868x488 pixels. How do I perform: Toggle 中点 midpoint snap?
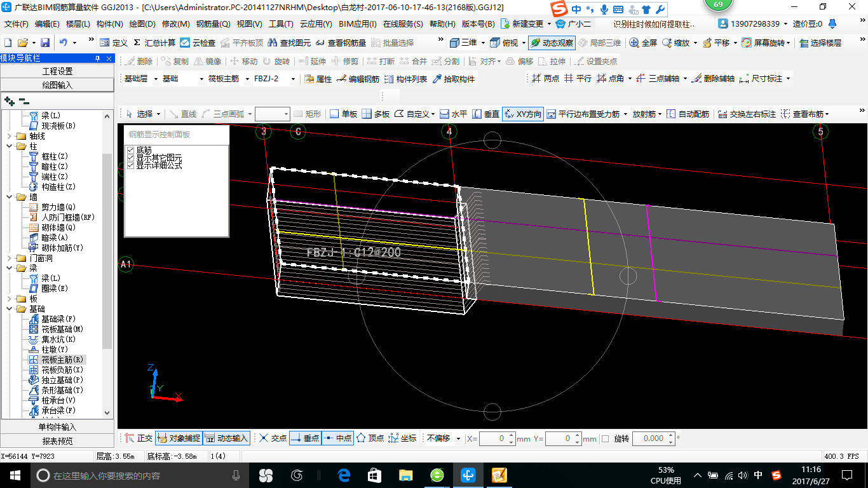tap(337, 438)
